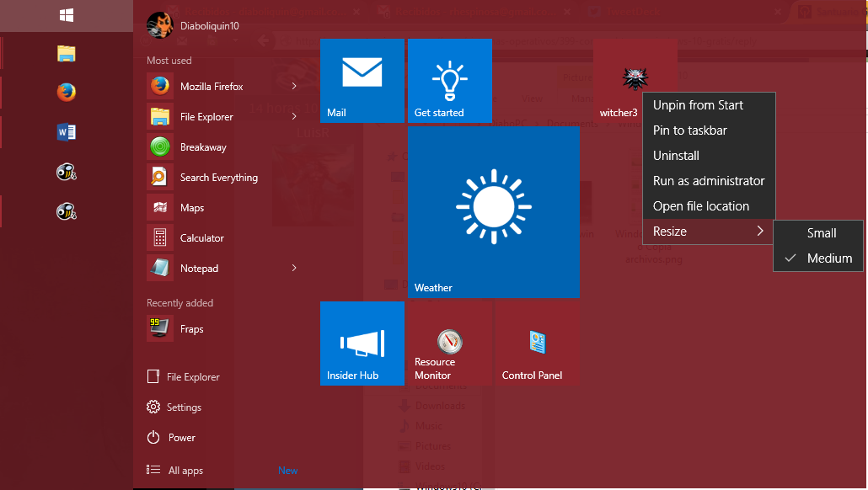Image resolution: width=868 pixels, height=490 pixels.
Task: Open the Get started tile
Action: [449, 80]
